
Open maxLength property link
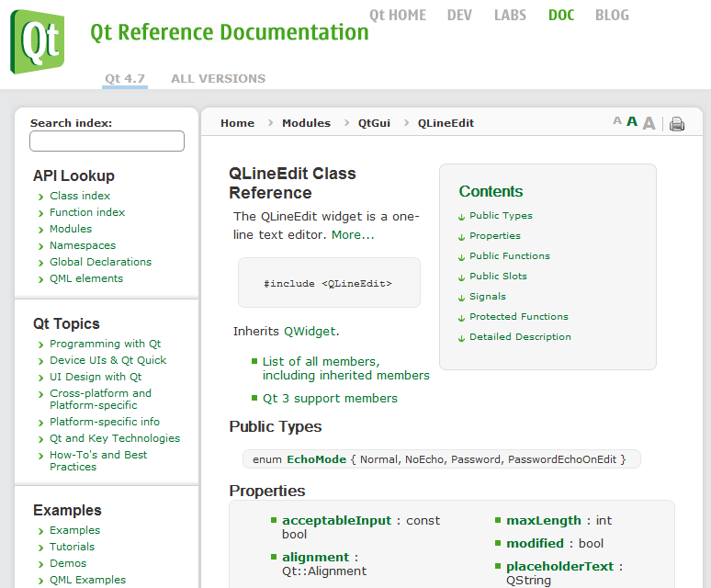point(544,520)
